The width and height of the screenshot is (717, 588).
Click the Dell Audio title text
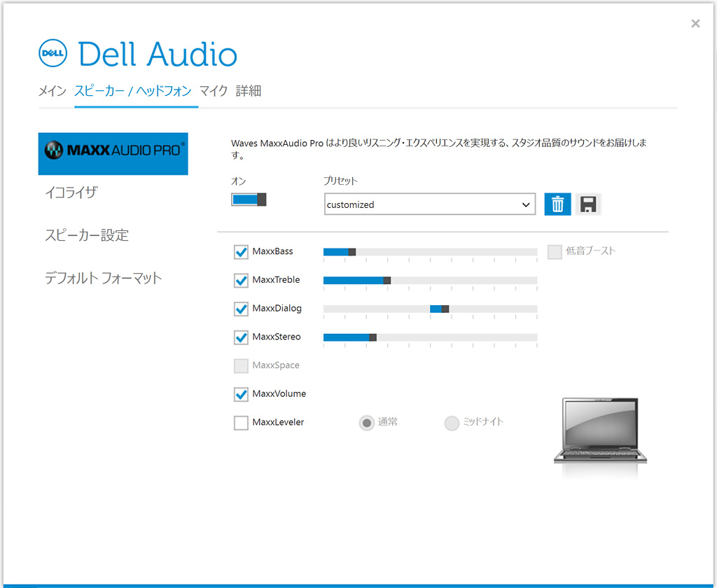click(158, 54)
